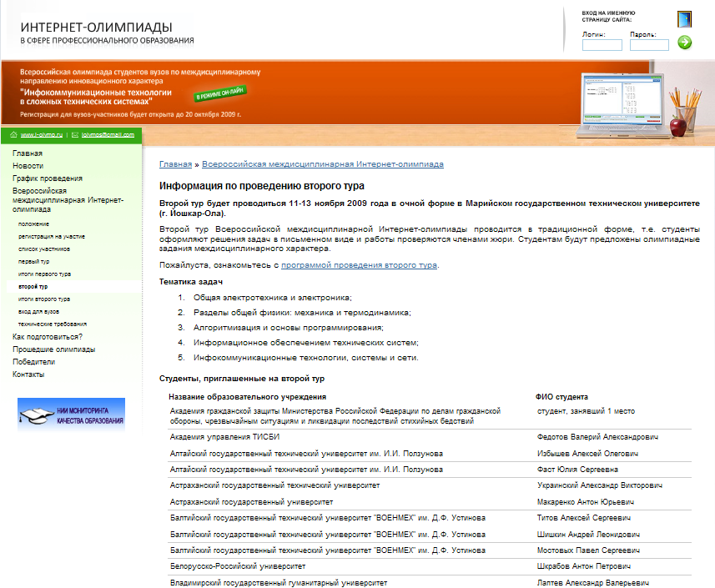Screen dimensions: 715x588
Task: Click the laptop image in the orange banner
Action: tap(622, 106)
